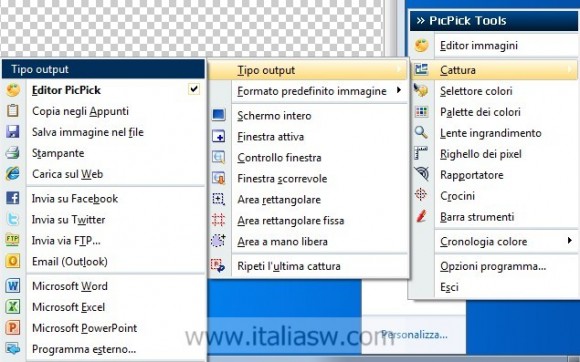The image size is (580, 362).
Task: Click the Microsoft Word icon
Action: 13,286
